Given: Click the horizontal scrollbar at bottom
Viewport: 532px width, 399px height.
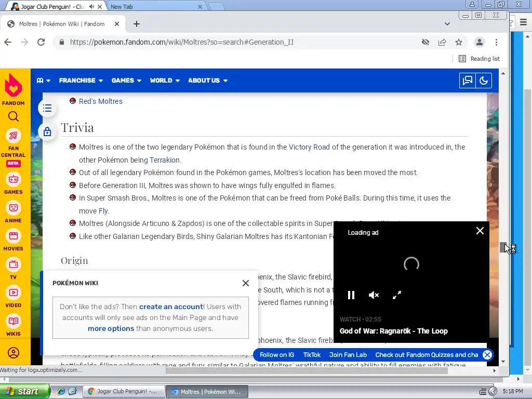Looking at the screenshot, I should (307, 371).
